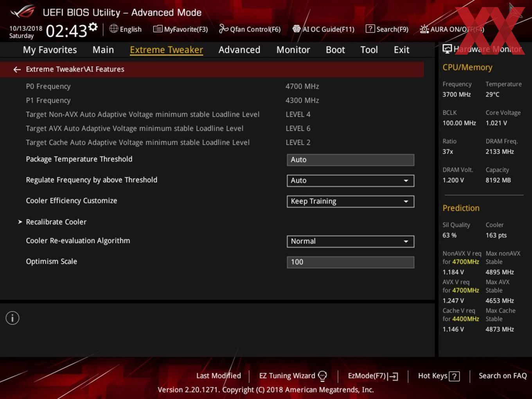
Task: Select the Optimism Scale label
Action: [x=51, y=261]
